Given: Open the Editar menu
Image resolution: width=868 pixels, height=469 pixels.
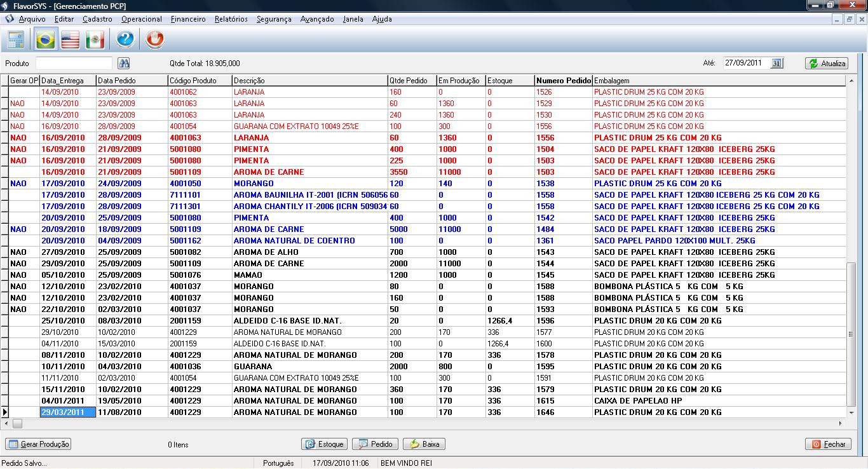Looking at the screenshot, I should [x=64, y=19].
